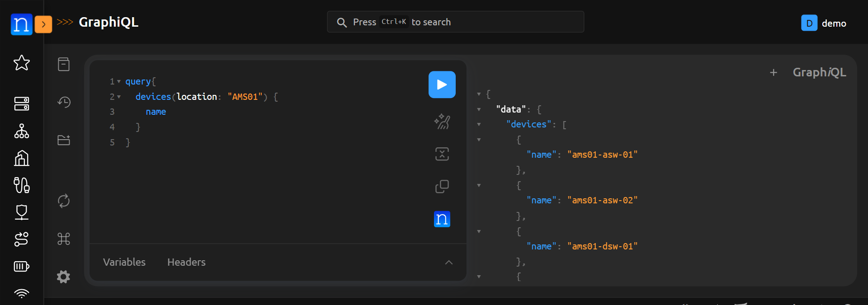Show query history panel

pos(64,102)
